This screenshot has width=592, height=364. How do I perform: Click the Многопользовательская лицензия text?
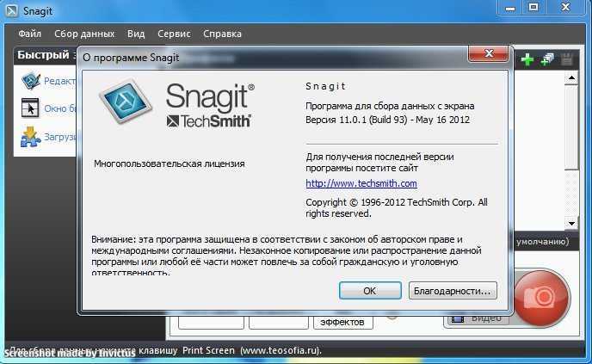coord(170,163)
